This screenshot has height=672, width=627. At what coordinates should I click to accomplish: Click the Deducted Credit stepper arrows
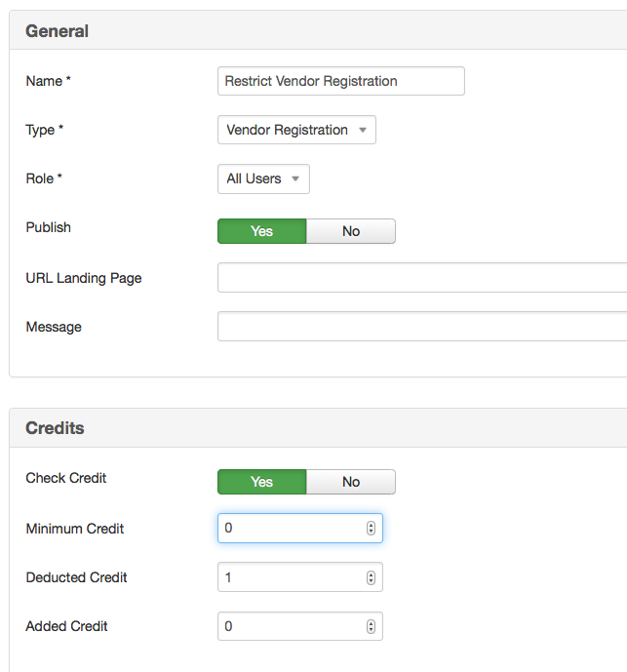point(371,577)
